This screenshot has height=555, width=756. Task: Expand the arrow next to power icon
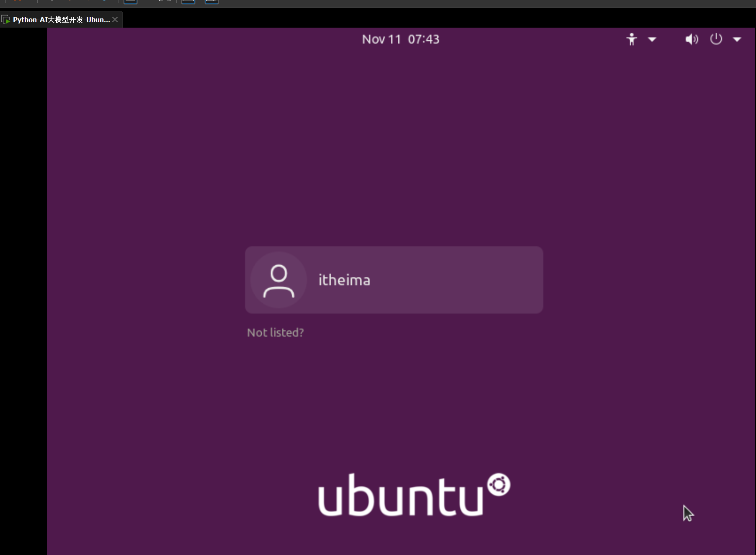coord(737,39)
